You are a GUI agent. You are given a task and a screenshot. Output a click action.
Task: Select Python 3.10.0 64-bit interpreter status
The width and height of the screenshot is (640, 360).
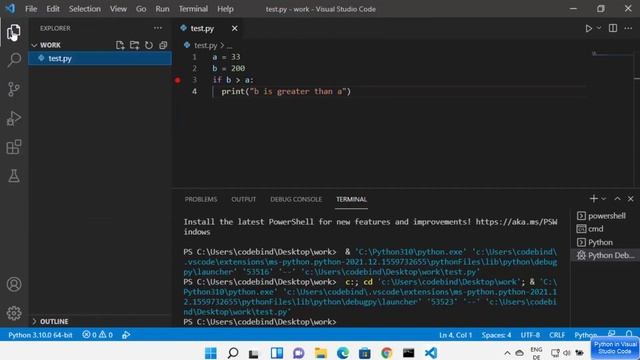click(40, 335)
